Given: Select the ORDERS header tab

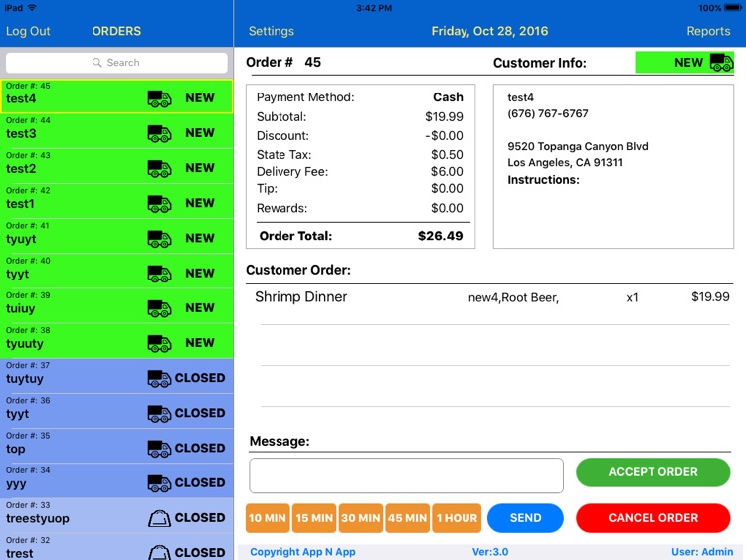Looking at the screenshot, I should (116, 31).
